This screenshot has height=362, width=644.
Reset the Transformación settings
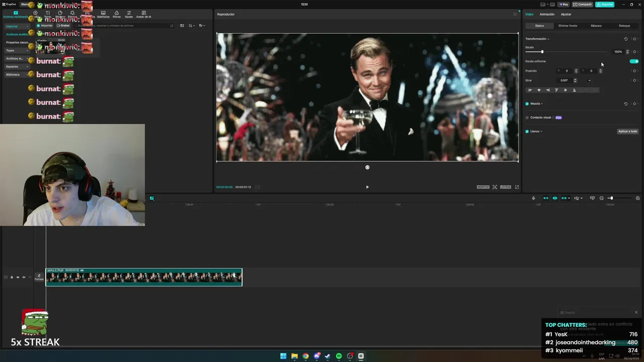tap(626, 39)
